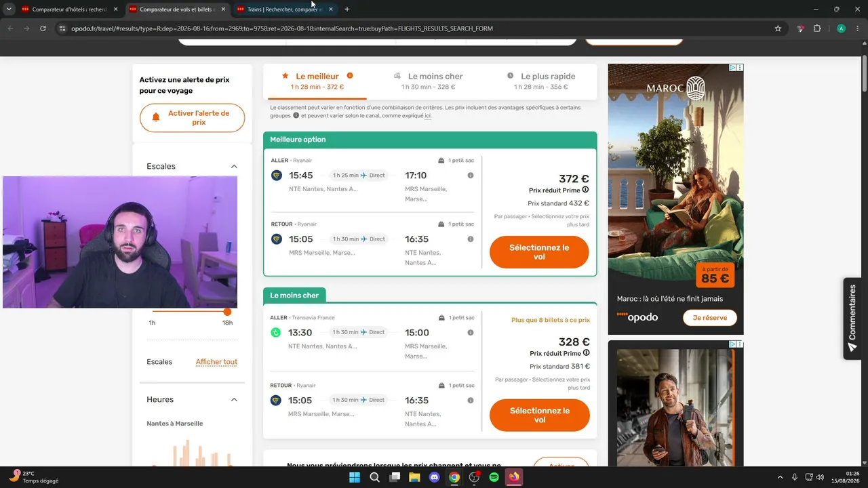View site information in the address bar
Screen dimensions: 868x488
click(x=62, y=28)
